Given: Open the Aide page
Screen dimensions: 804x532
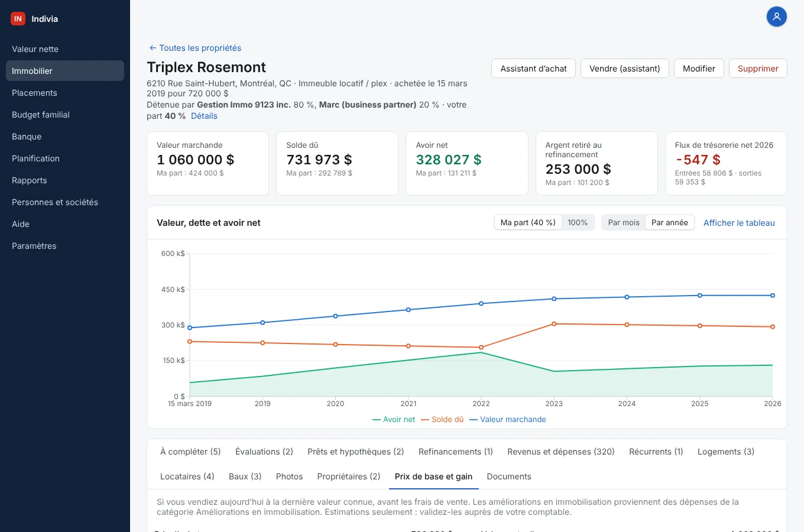Looking at the screenshot, I should 65,224.
